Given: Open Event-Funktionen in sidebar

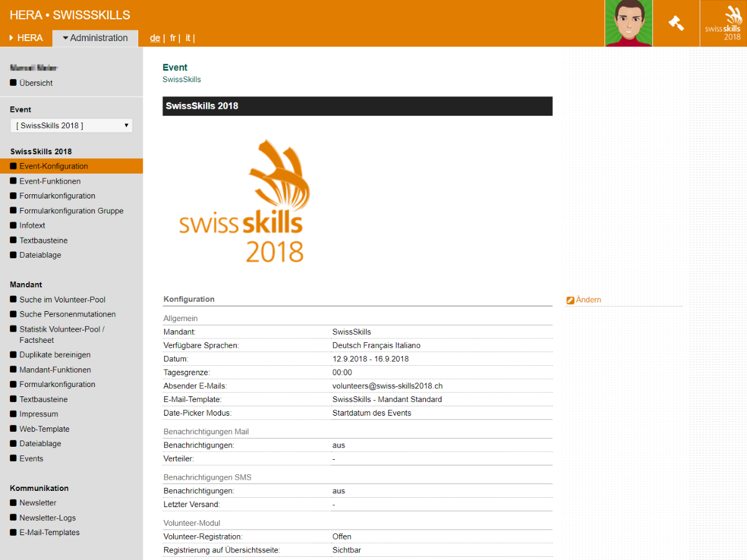Looking at the screenshot, I should pyautogui.click(x=50, y=181).
